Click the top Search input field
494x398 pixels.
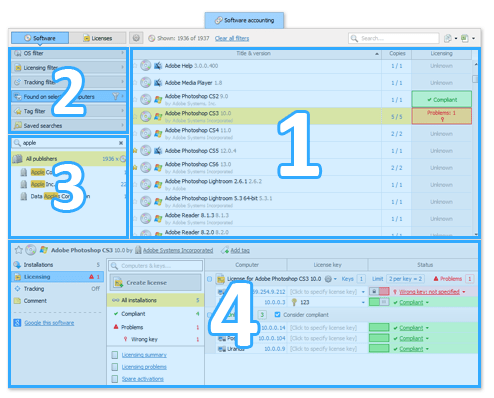click(394, 38)
